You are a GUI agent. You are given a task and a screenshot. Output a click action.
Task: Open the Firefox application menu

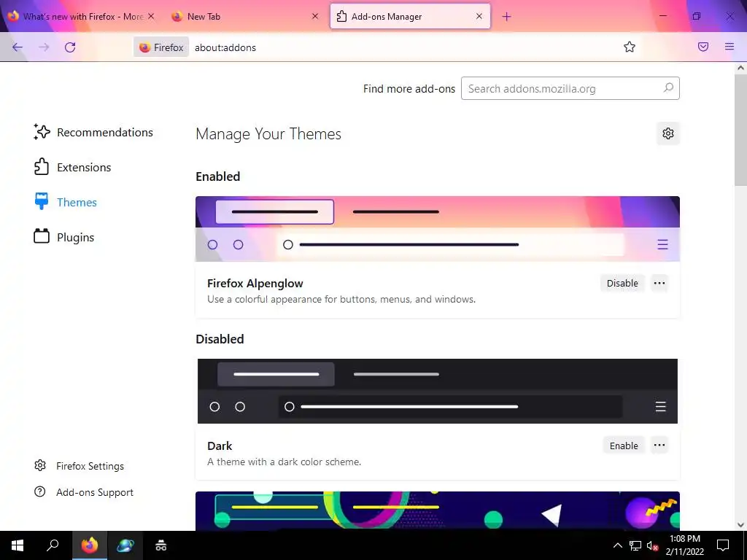(729, 47)
